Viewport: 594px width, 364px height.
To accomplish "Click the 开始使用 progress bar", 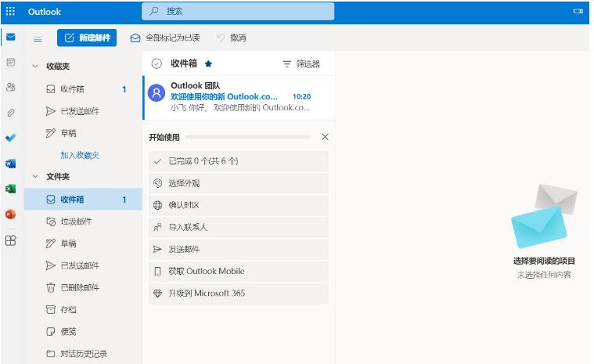I will (247, 137).
